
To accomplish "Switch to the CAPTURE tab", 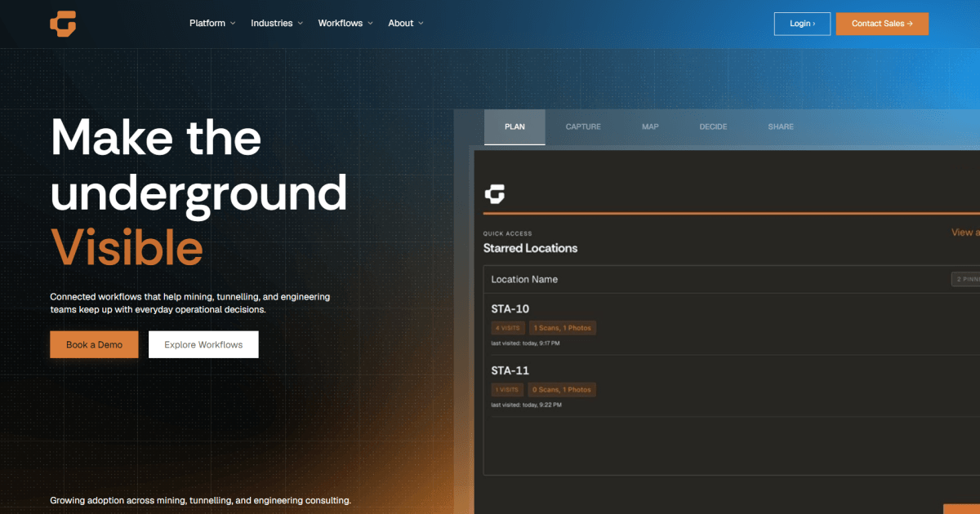I will [583, 127].
